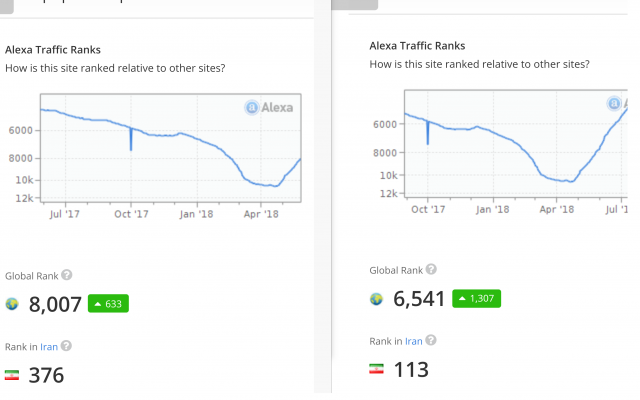
Task: Click Jan '18 axis label on right chart
Action: [492, 209]
